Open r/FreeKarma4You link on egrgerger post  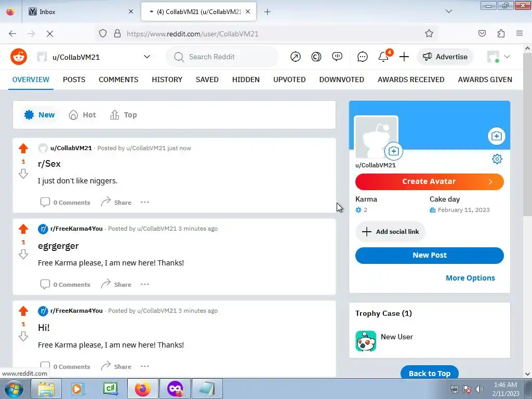(76, 229)
